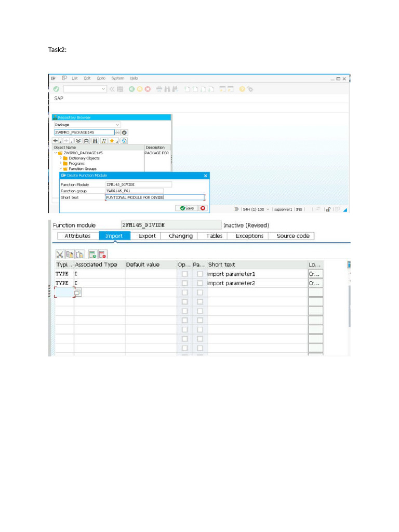
Task: Click Save in Create Function Module dialog
Action: pyautogui.click(x=187, y=208)
